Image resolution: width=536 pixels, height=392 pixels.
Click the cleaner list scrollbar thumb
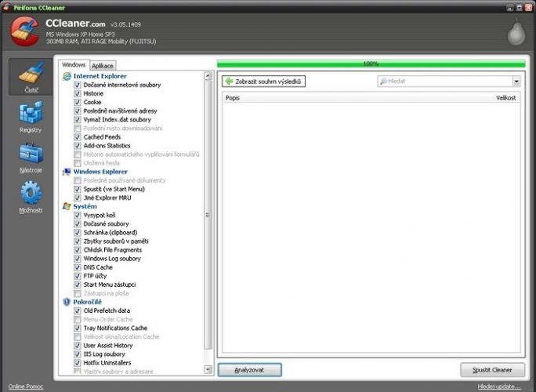pos(208,215)
